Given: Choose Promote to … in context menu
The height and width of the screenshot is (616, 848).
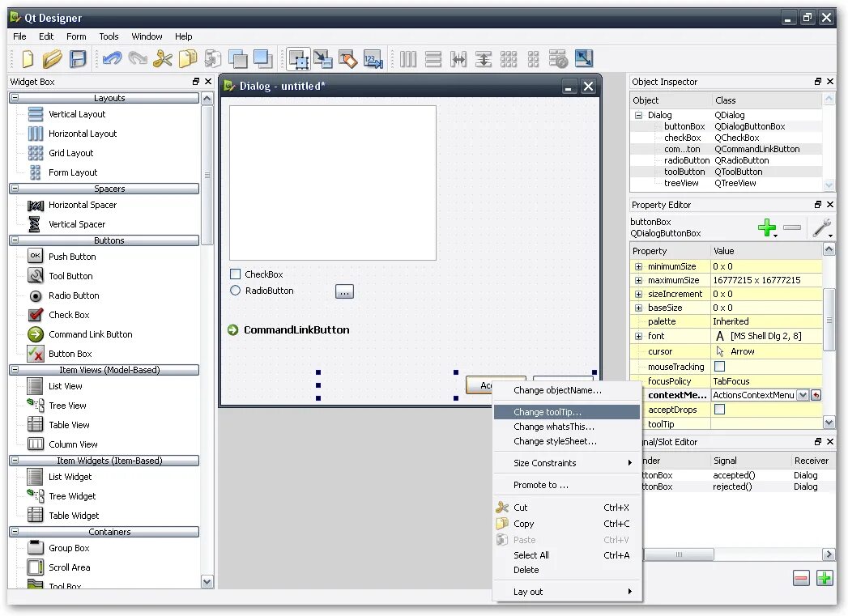Looking at the screenshot, I should pyautogui.click(x=567, y=485).
